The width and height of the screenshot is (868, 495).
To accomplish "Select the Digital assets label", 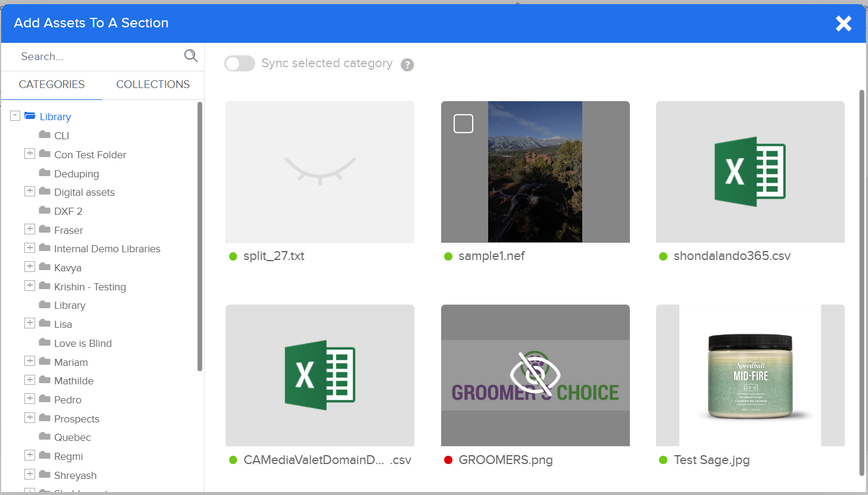I will (85, 192).
